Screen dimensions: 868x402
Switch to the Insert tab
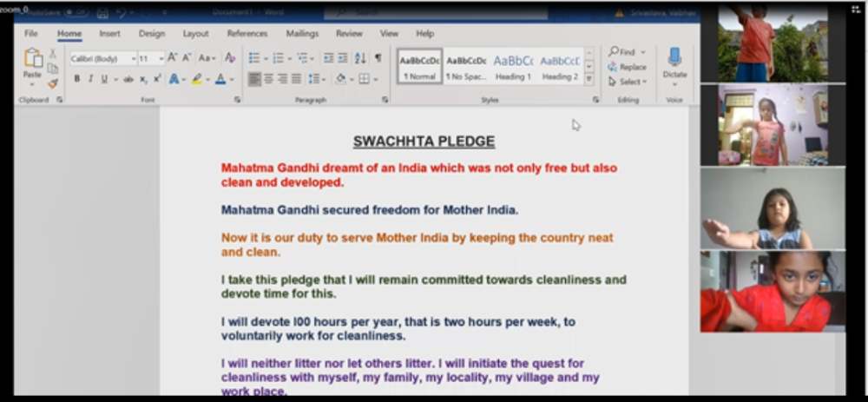(x=109, y=33)
